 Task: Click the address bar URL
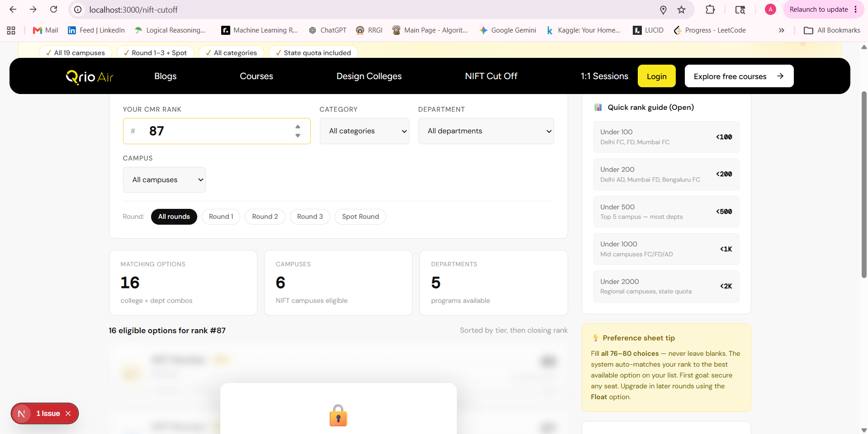pyautogui.click(x=133, y=9)
